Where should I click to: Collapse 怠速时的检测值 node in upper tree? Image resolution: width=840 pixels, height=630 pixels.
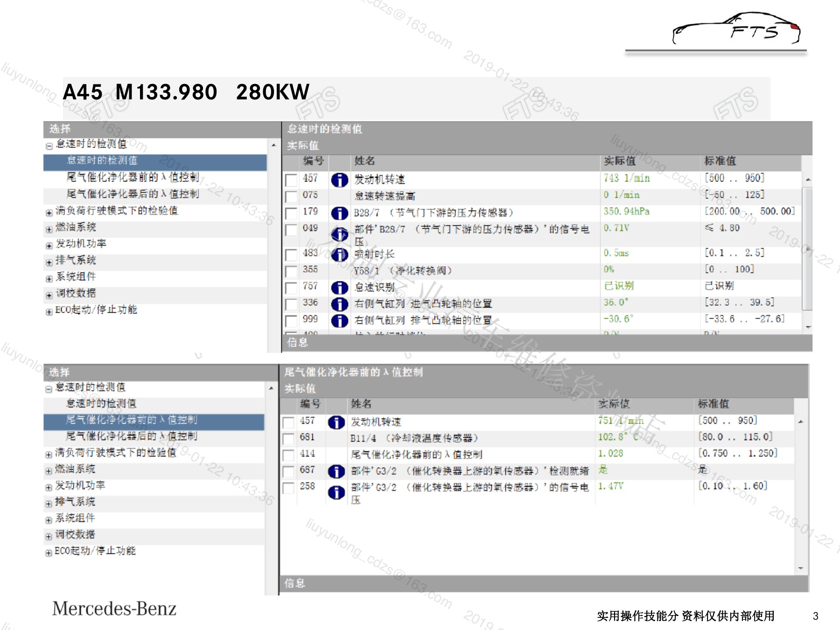(49, 146)
